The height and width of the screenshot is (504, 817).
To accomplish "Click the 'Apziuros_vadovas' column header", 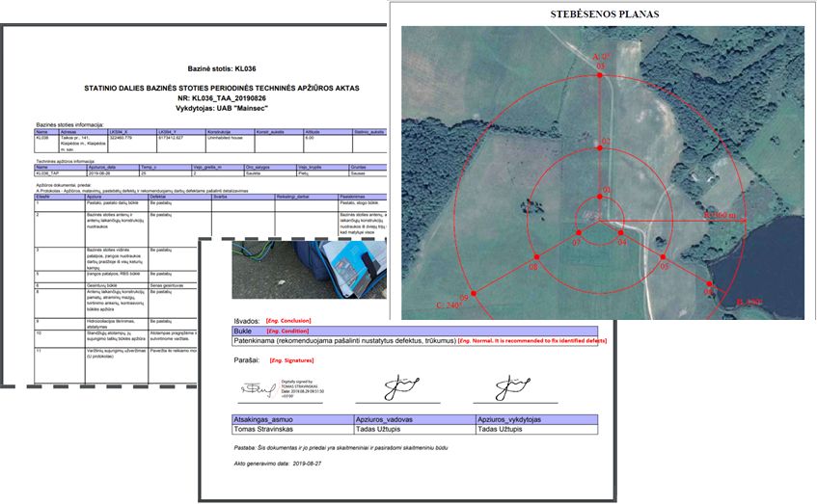I will pos(416,419).
